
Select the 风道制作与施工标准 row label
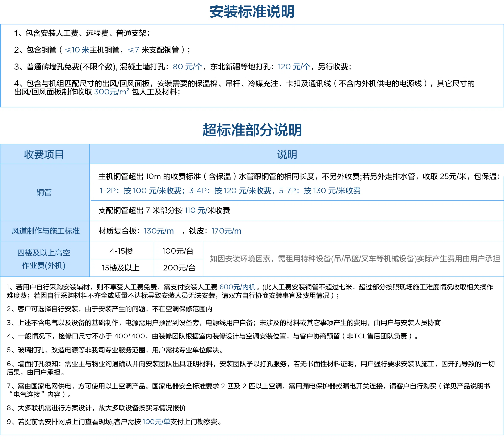click(46, 231)
